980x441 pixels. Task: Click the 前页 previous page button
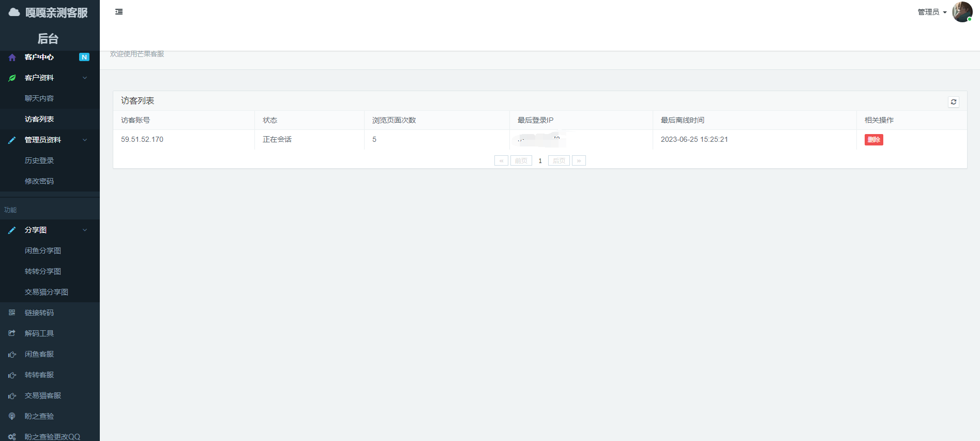(521, 161)
